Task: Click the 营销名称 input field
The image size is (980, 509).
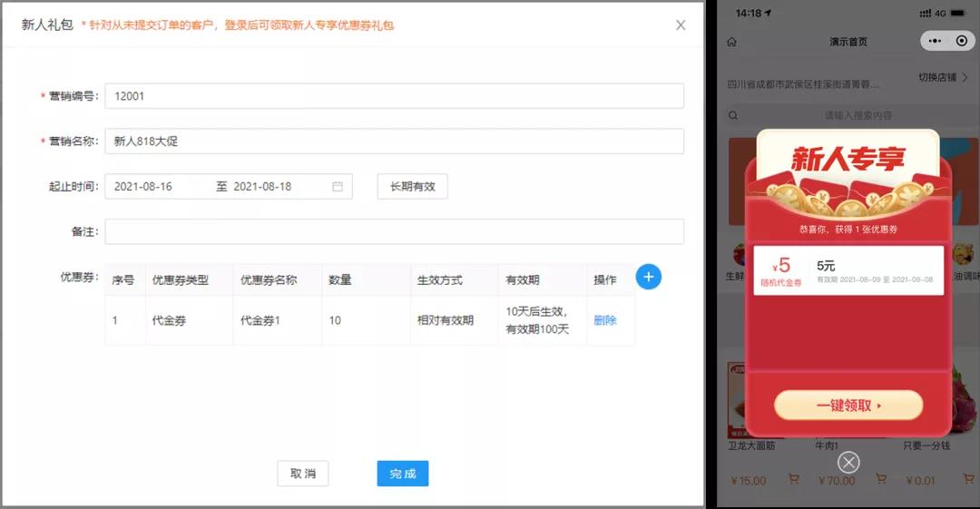Action: (394, 142)
